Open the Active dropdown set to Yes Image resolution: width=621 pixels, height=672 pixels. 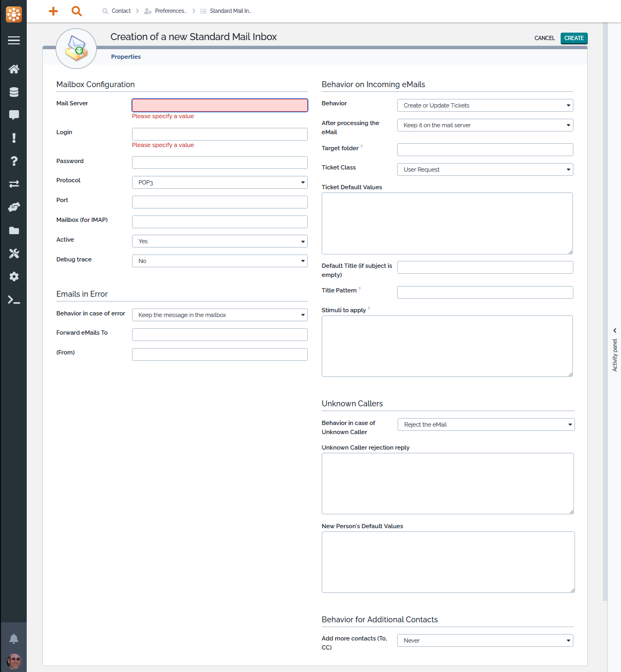[220, 241]
